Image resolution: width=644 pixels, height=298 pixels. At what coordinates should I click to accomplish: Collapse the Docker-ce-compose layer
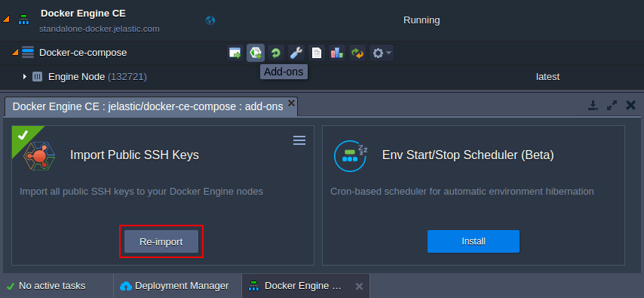(15, 53)
